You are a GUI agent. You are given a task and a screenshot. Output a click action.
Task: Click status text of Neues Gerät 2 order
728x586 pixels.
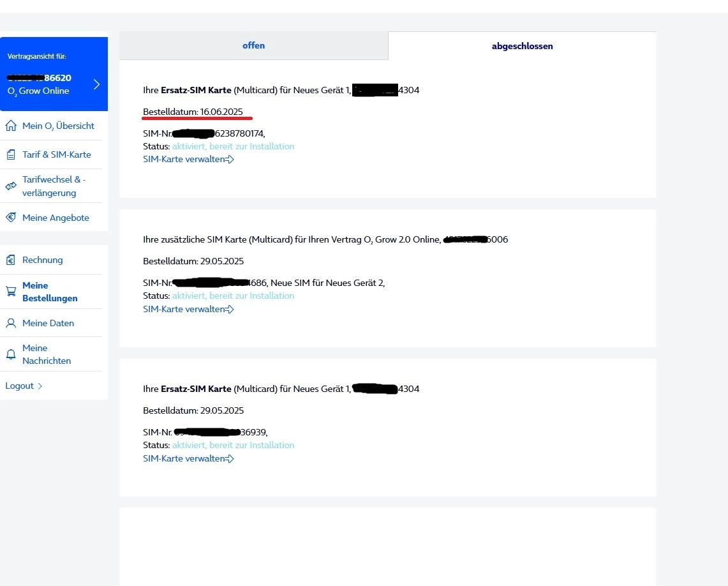233,296
